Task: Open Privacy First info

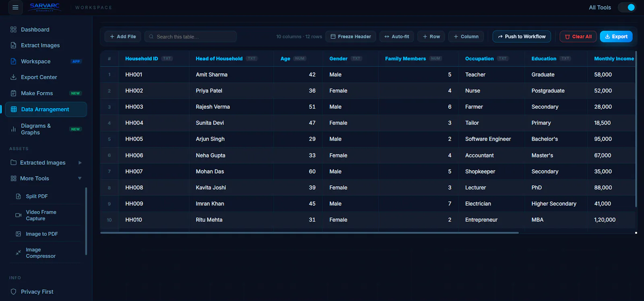Action: click(46, 292)
